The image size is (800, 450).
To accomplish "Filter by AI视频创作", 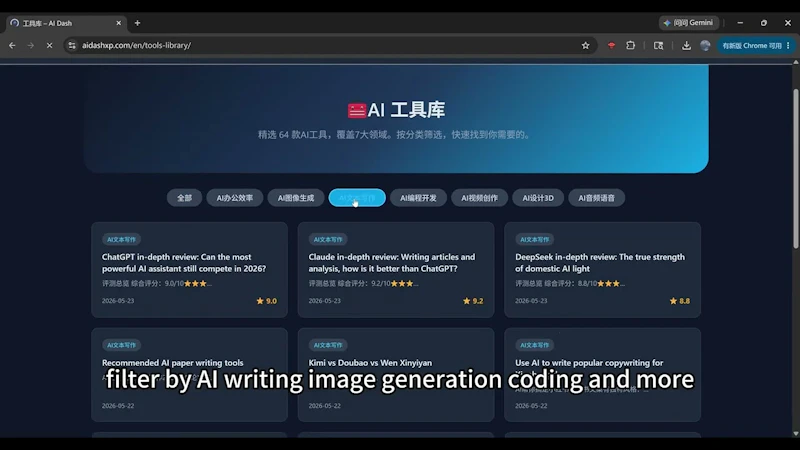I will click(480, 198).
